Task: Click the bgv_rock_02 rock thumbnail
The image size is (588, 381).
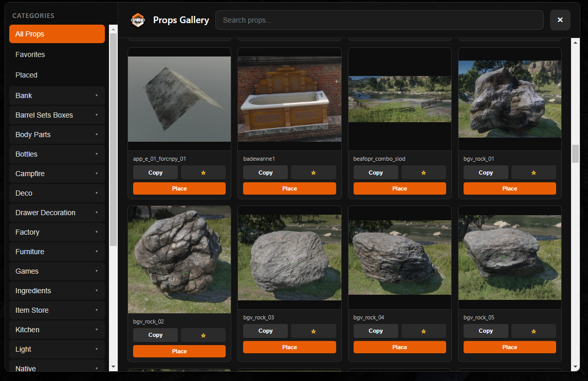Action: [179, 259]
